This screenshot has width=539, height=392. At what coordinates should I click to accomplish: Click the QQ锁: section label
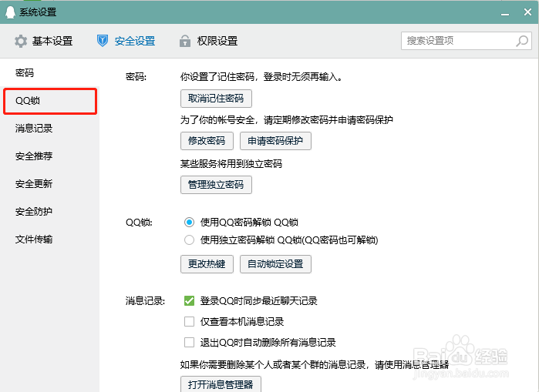(139, 223)
